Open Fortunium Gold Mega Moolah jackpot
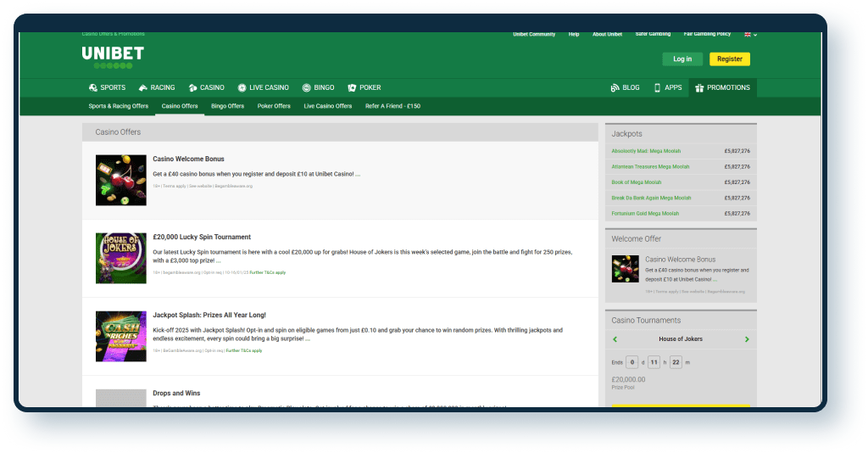The height and width of the screenshot is (453, 868). coord(645,213)
